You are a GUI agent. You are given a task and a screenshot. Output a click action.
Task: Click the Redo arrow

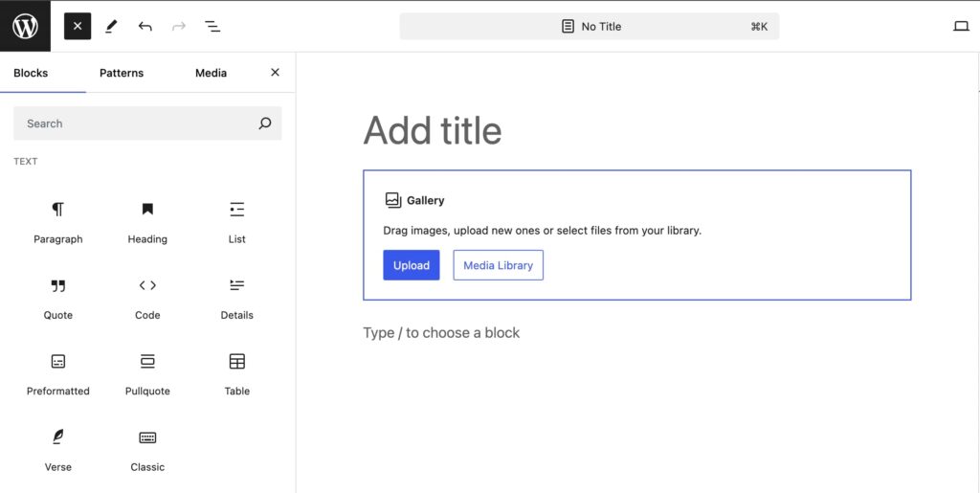(179, 26)
